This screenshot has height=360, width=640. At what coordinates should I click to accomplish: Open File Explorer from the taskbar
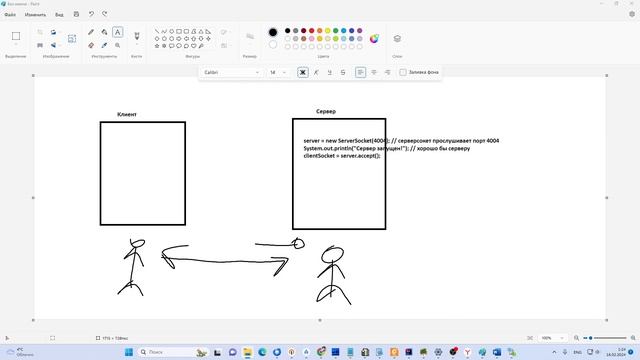tap(247, 352)
